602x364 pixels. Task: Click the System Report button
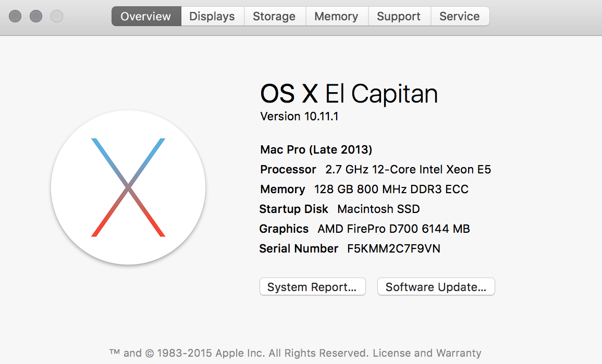[x=312, y=287]
